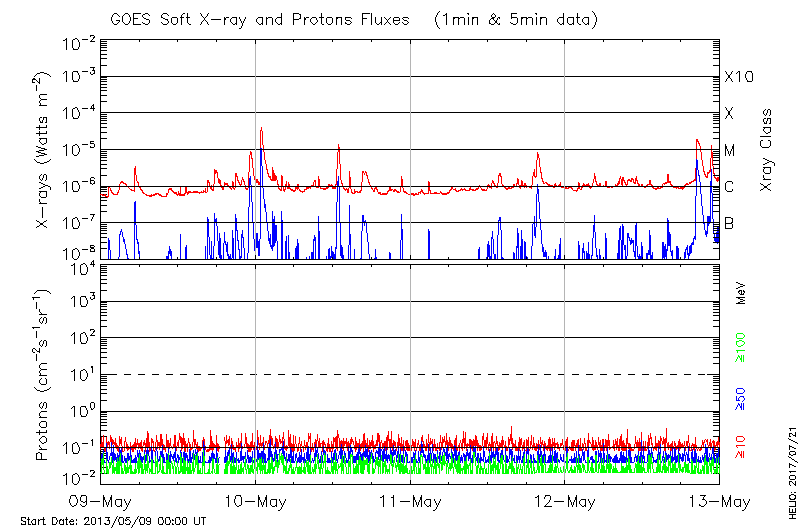Click the blue ≥50 MeV legend label

tap(741, 398)
